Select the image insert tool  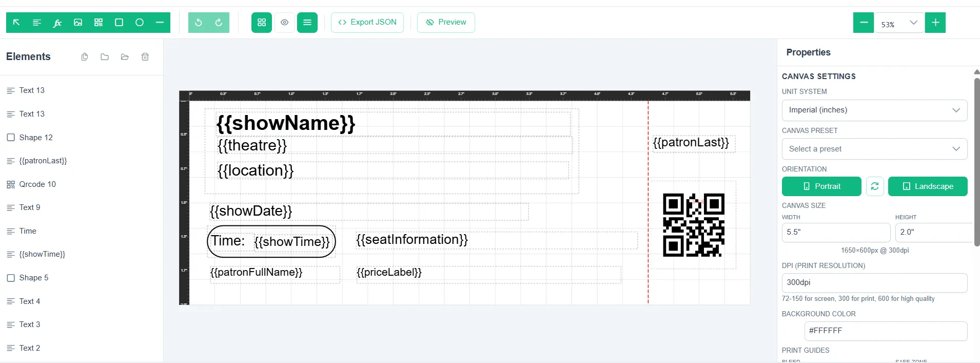(78, 23)
